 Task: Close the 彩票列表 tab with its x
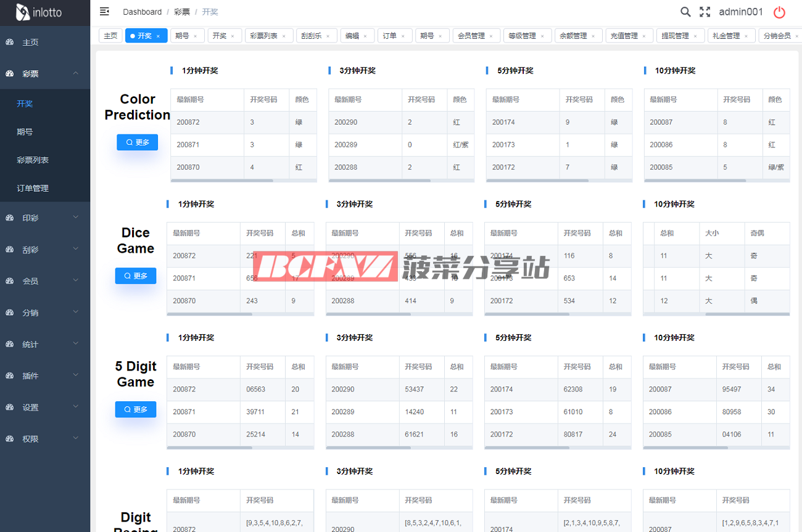[284, 36]
